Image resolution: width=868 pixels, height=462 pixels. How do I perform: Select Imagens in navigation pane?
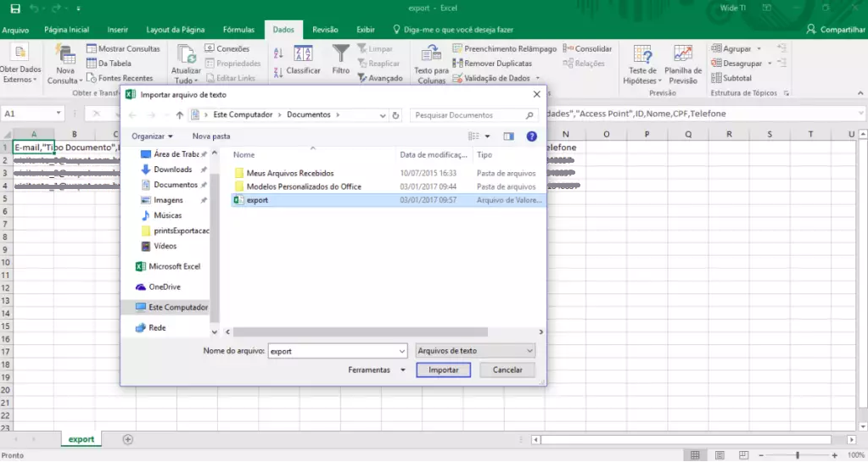point(173,200)
